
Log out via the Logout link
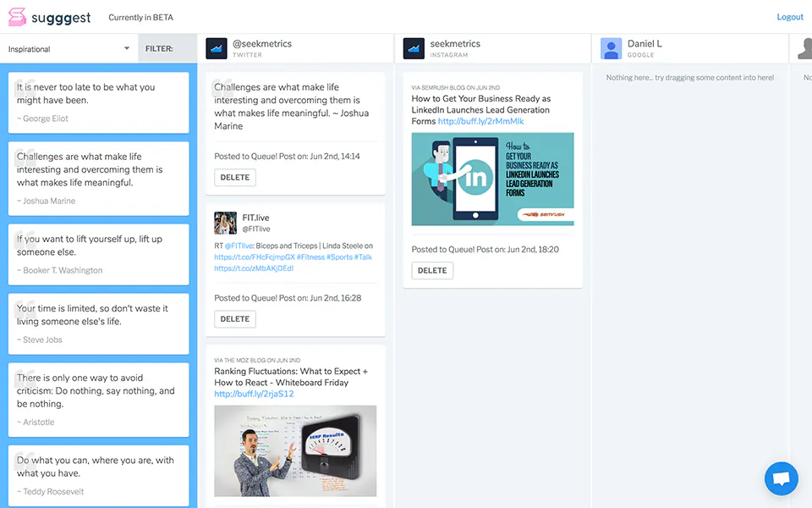(790, 17)
